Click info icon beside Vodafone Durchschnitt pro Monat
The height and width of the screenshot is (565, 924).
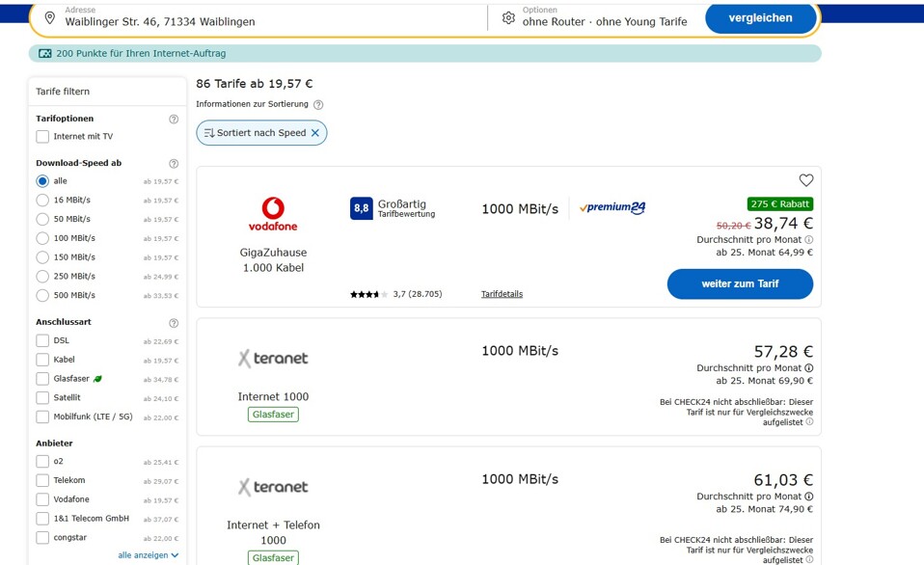(x=809, y=240)
